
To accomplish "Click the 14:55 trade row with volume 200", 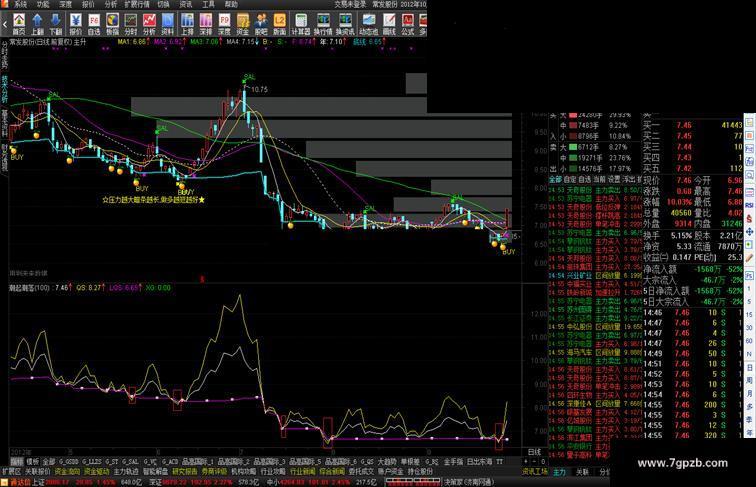I will click(693, 405).
